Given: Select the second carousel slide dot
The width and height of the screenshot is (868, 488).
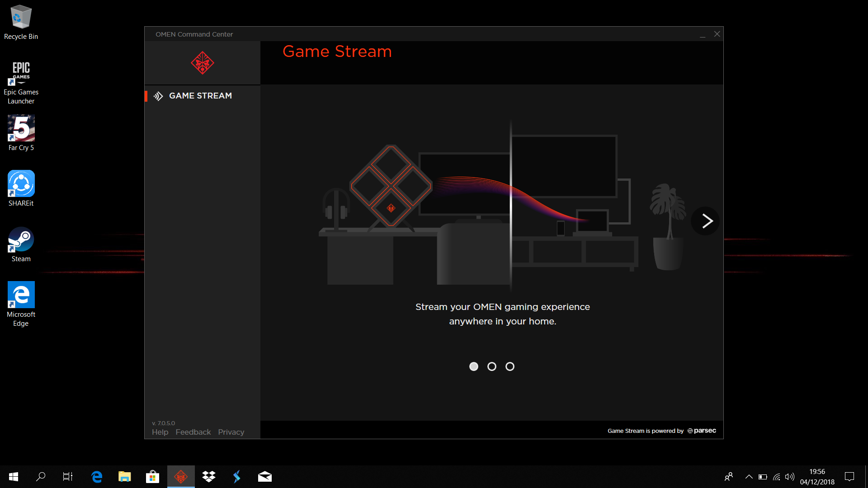Looking at the screenshot, I should pos(492,366).
